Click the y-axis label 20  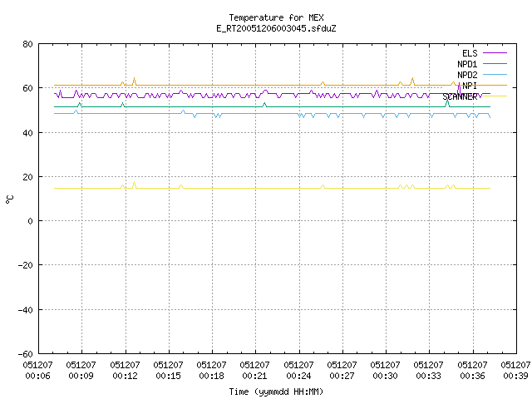(x=27, y=177)
